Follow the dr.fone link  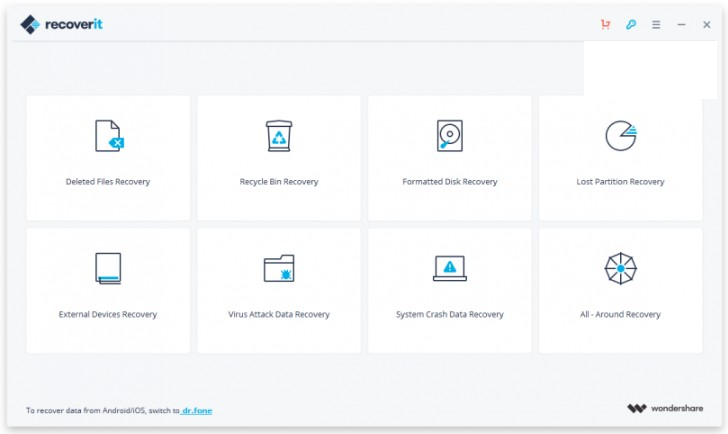coord(197,410)
